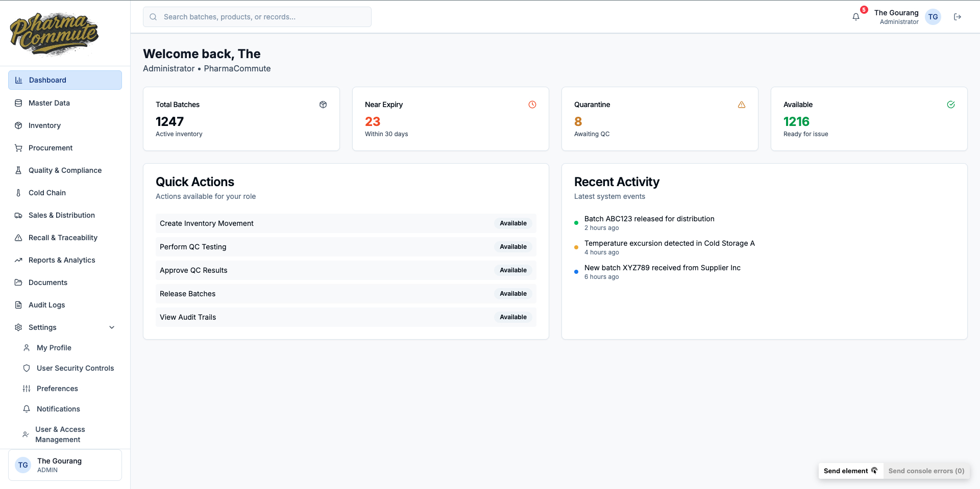Focus the search batches input field
This screenshot has height=489, width=980.
click(x=257, y=17)
